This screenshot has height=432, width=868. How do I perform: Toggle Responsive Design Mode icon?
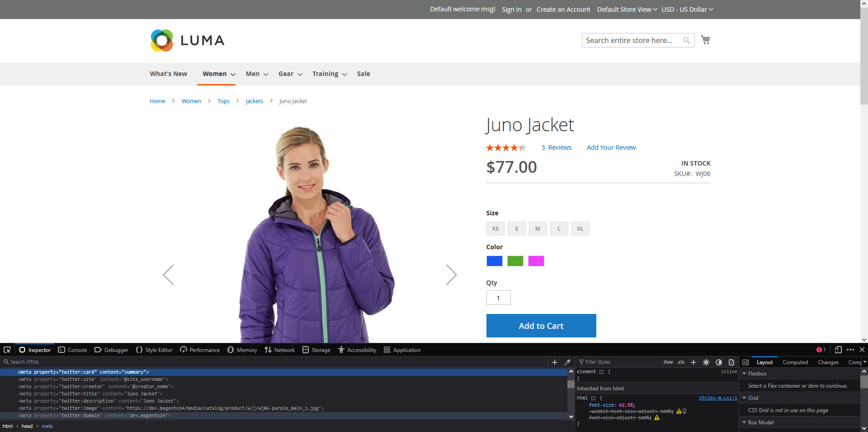pyautogui.click(x=838, y=350)
